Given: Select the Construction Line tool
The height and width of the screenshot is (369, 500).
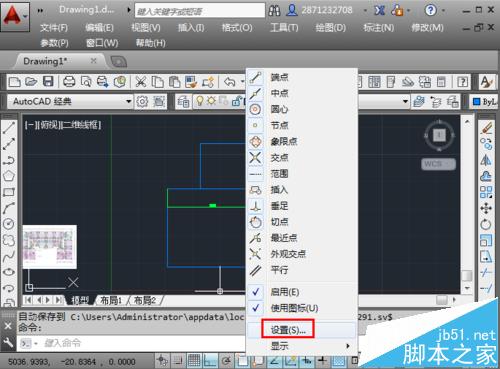Looking at the screenshot, I should coord(9,144).
